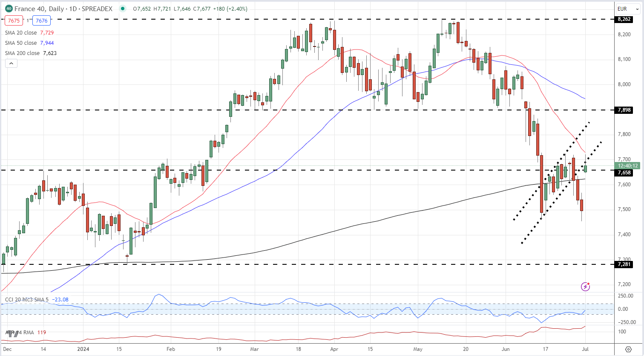Click the spread value 1 between prices
644x356 pixels.
pyautogui.click(x=28, y=20)
